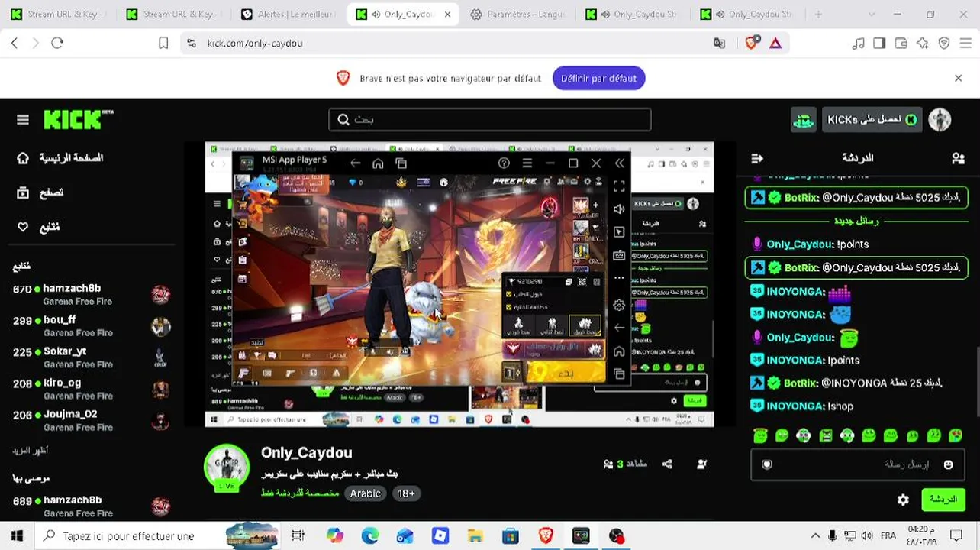Open the Following section with heart icon
The width and height of the screenshot is (980, 550).
pos(38,227)
